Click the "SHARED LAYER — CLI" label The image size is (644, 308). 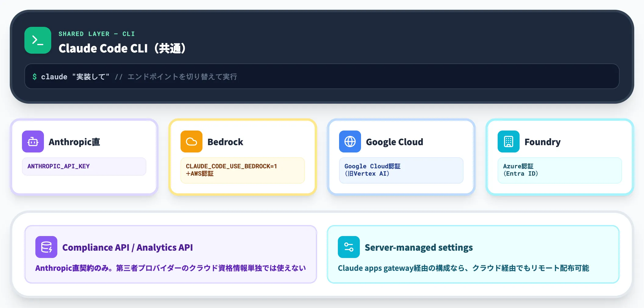click(x=97, y=34)
